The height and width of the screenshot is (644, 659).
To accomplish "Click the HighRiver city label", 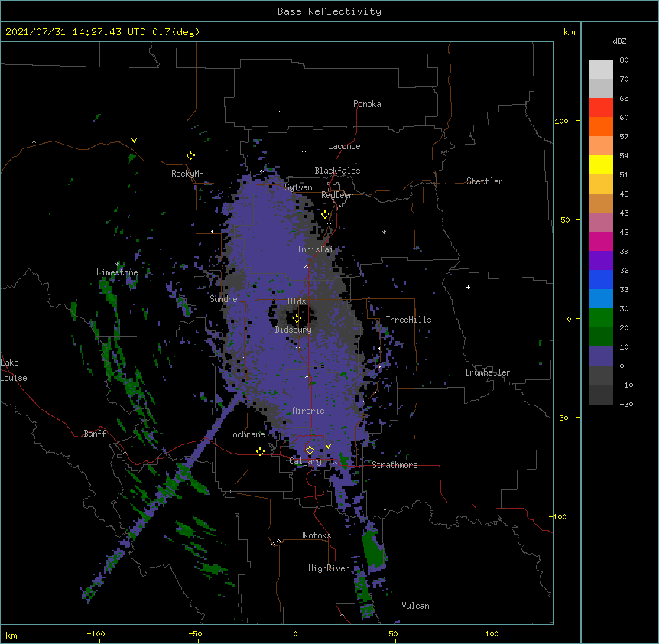I will [x=329, y=568].
